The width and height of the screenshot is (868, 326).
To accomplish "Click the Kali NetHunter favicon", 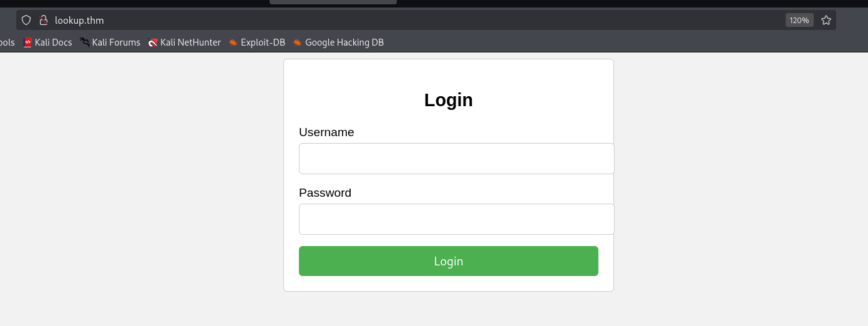I will pos(153,42).
